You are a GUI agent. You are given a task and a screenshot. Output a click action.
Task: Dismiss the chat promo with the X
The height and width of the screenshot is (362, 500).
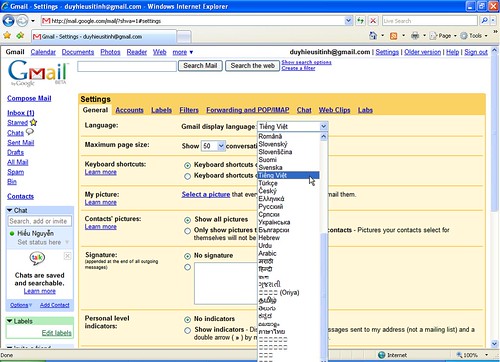pos(67,256)
